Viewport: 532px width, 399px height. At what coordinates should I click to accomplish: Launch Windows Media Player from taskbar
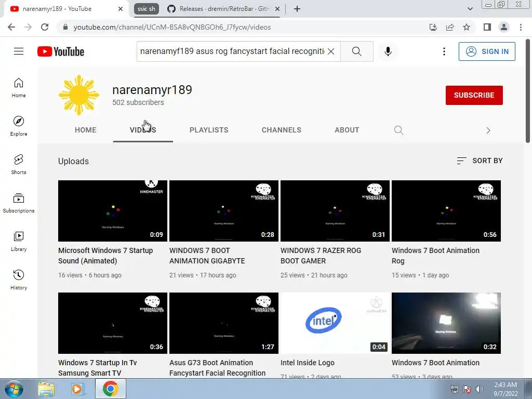point(77,389)
